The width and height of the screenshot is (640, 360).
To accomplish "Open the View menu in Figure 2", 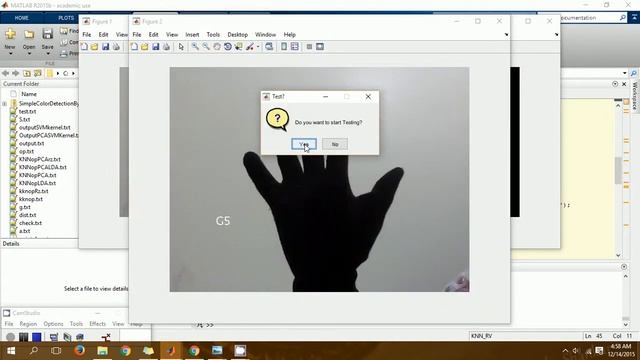I will [x=172, y=35].
